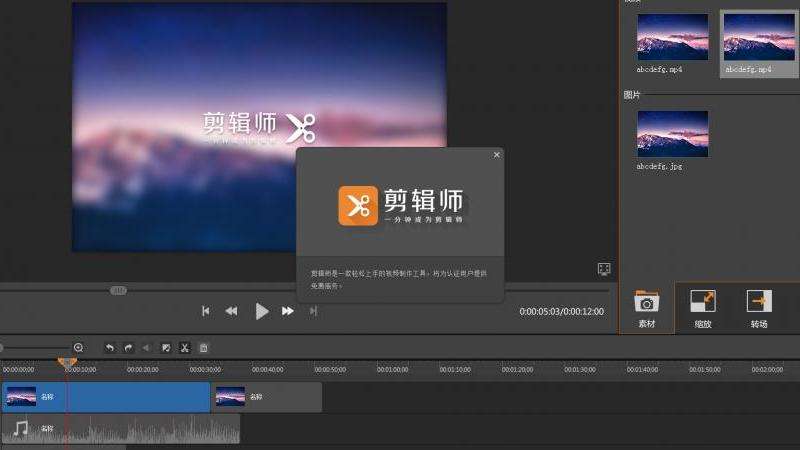This screenshot has height=450, width=800.
Task: Click the fast-forward button
Action: point(288,311)
